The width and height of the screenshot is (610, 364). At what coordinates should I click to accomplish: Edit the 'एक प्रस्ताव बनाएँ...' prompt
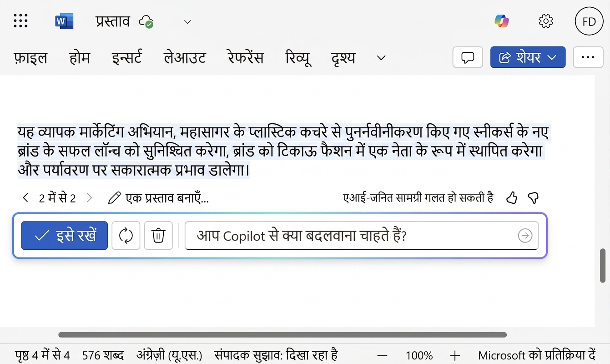coord(158,198)
